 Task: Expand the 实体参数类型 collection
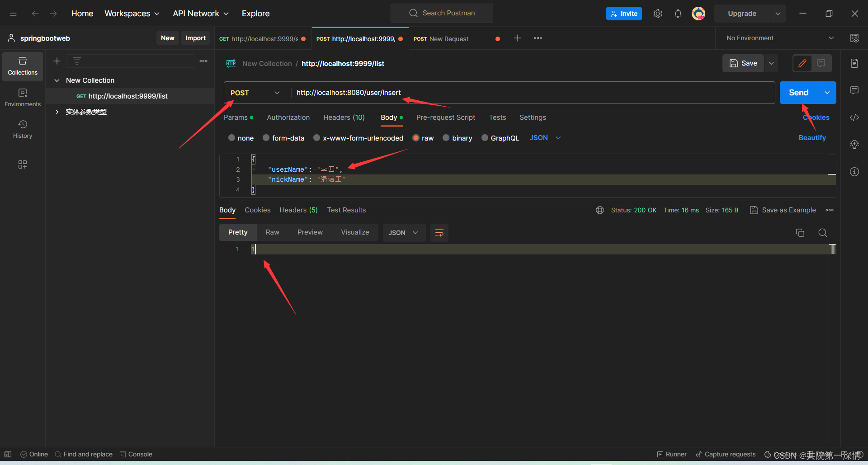click(x=57, y=112)
